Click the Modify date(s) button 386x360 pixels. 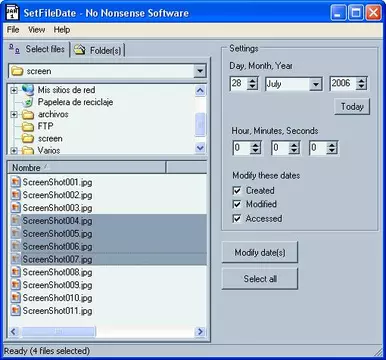pyautogui.click(x=260, y=253)
